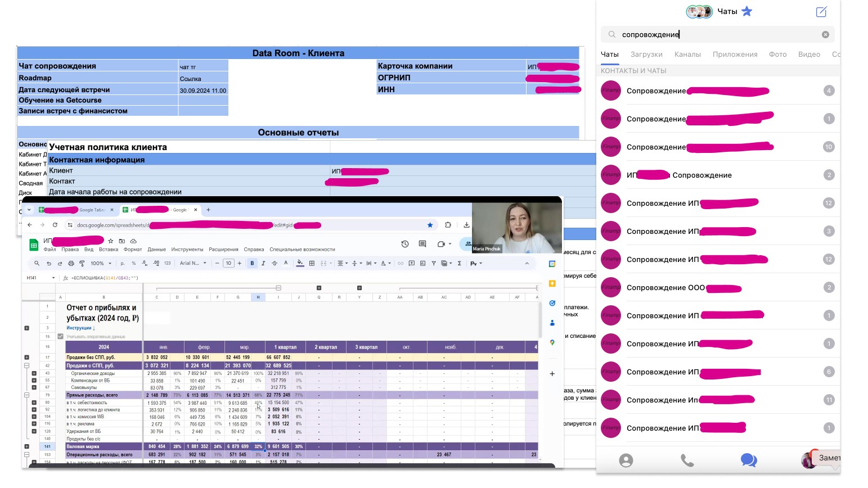Open the functions sigma icon
Image resolution: width=868 pixels, height=488 pixels.
(x=460, y=263)
